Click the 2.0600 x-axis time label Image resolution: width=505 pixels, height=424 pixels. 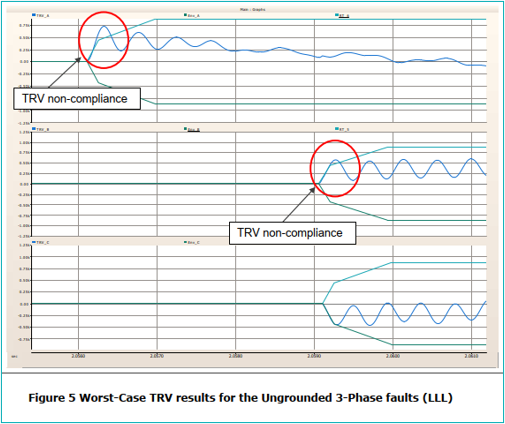(393, 356)
